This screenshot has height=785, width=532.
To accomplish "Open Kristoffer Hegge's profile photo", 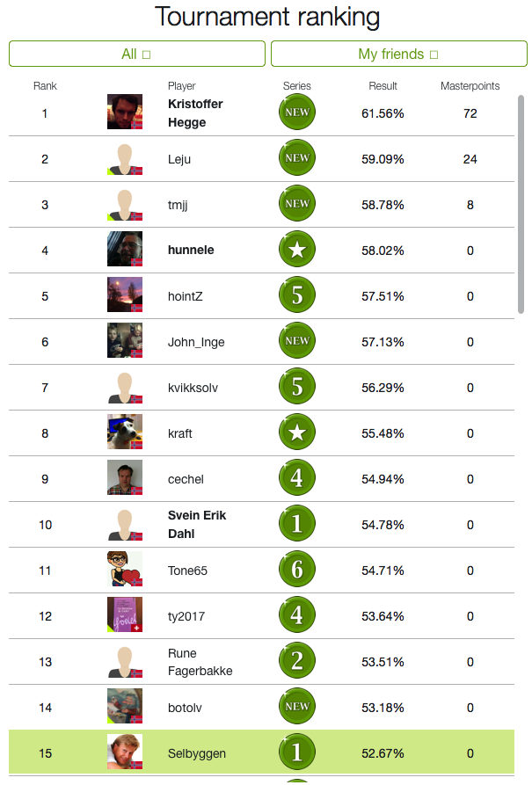I will [x=125, y=112].
